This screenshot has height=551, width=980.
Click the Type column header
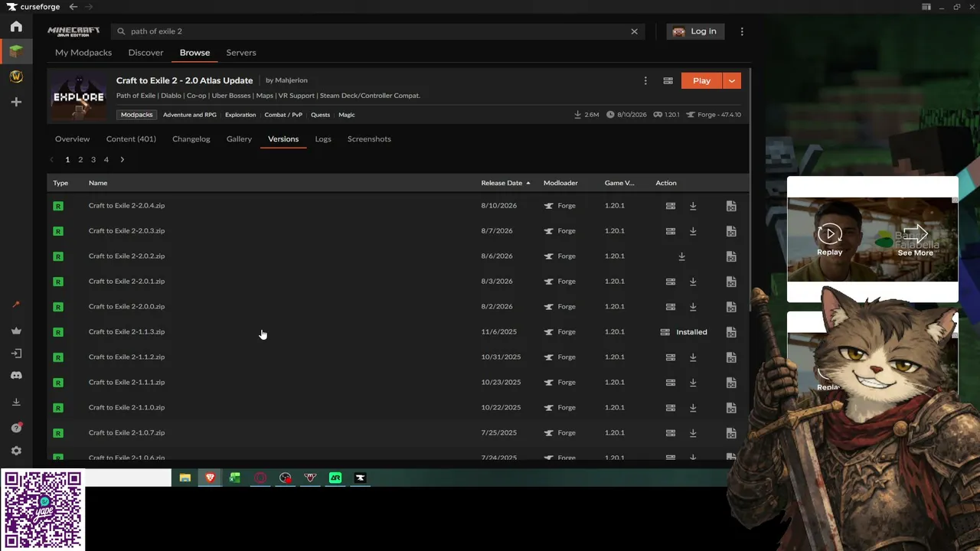(60, 183)
